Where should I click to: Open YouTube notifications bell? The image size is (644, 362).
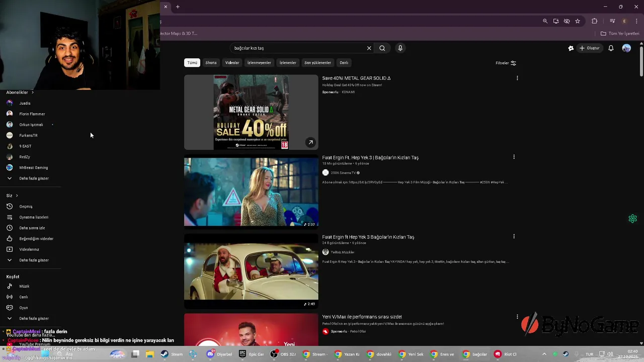pos(611,48)
